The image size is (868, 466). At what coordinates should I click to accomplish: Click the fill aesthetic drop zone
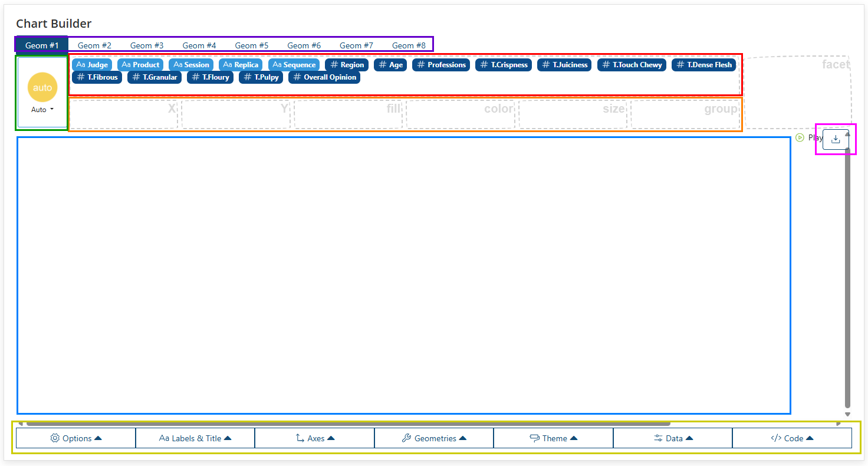point(348,114)
